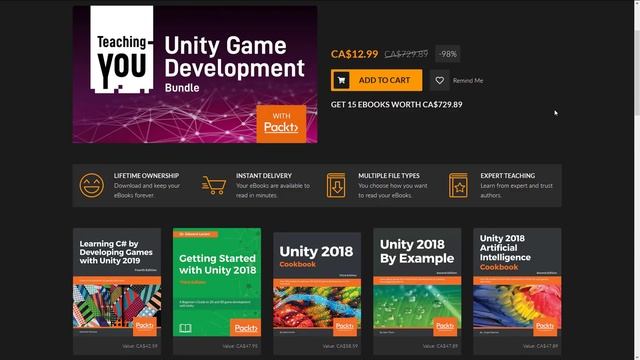Click the Lifetime Ownership smiley icon
640x360 pixels.
[x=91, y=185]
